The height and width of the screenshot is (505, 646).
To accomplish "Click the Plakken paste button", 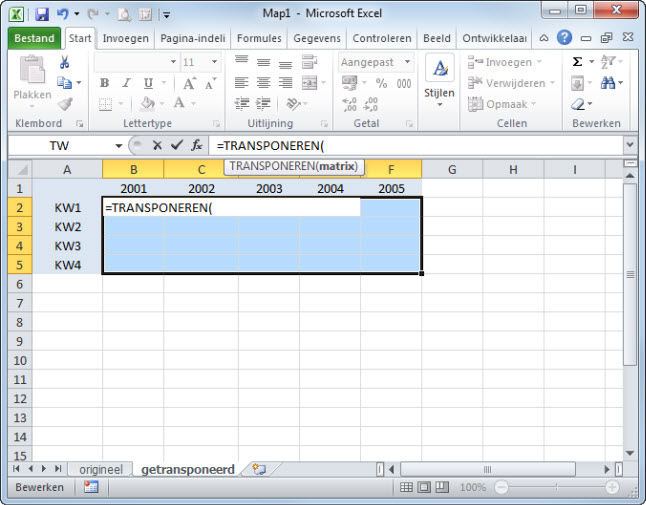I will point(32,82).
